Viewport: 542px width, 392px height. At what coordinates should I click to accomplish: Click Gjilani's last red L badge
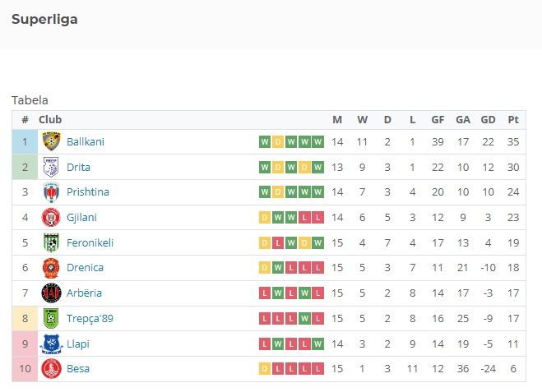(x=318, y=218)
